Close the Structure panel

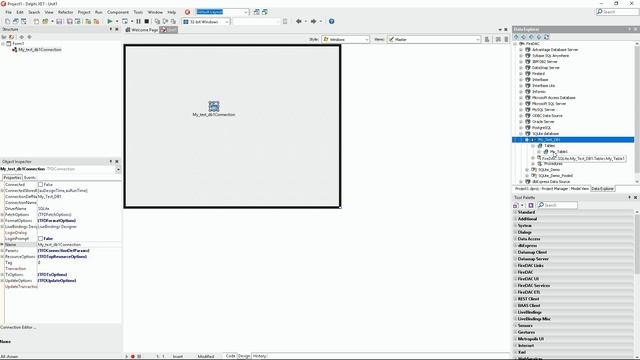point(117,29)
